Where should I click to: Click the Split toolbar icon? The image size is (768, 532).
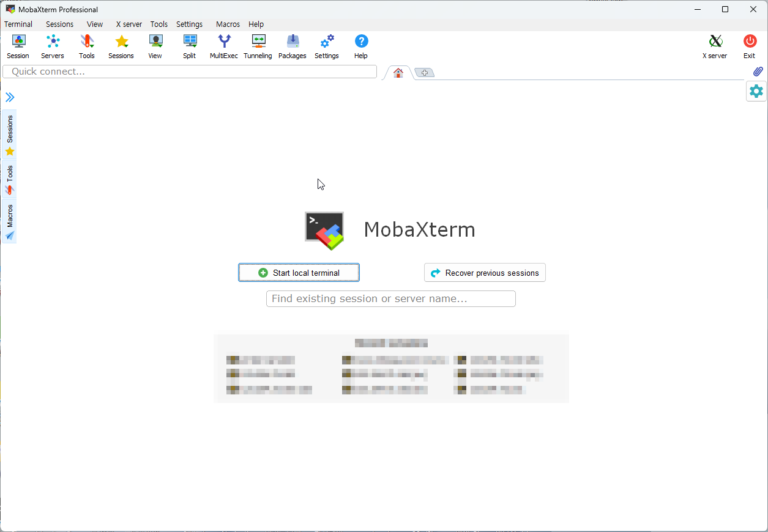click(x=190, y=47)
